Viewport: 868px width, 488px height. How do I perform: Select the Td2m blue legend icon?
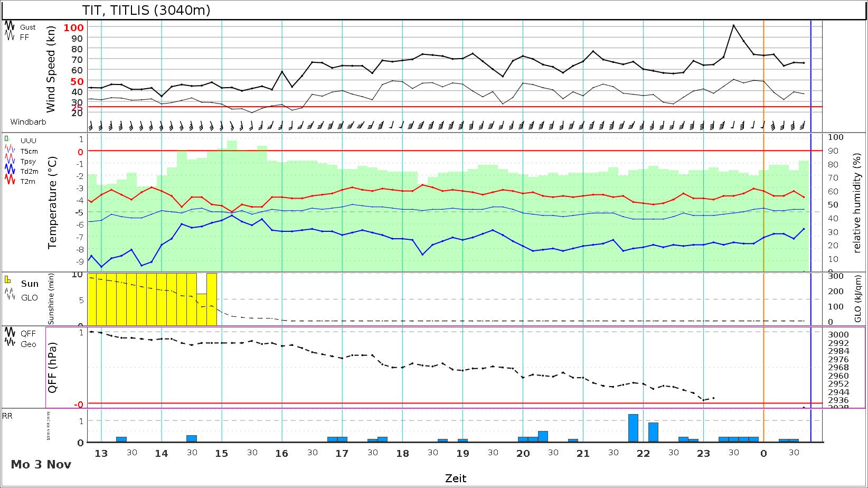(x=9, y=171)
